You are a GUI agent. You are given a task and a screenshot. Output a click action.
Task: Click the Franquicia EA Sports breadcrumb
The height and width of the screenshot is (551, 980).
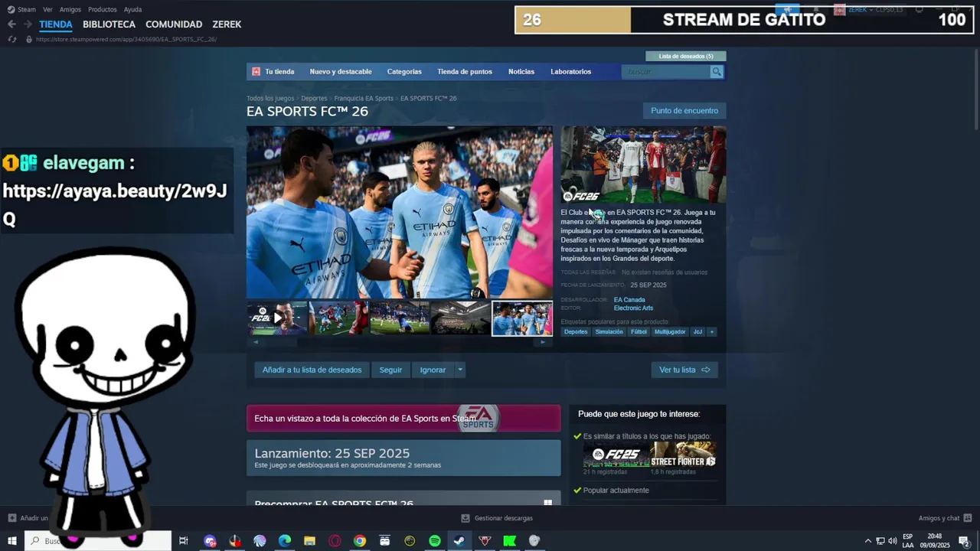364,99
